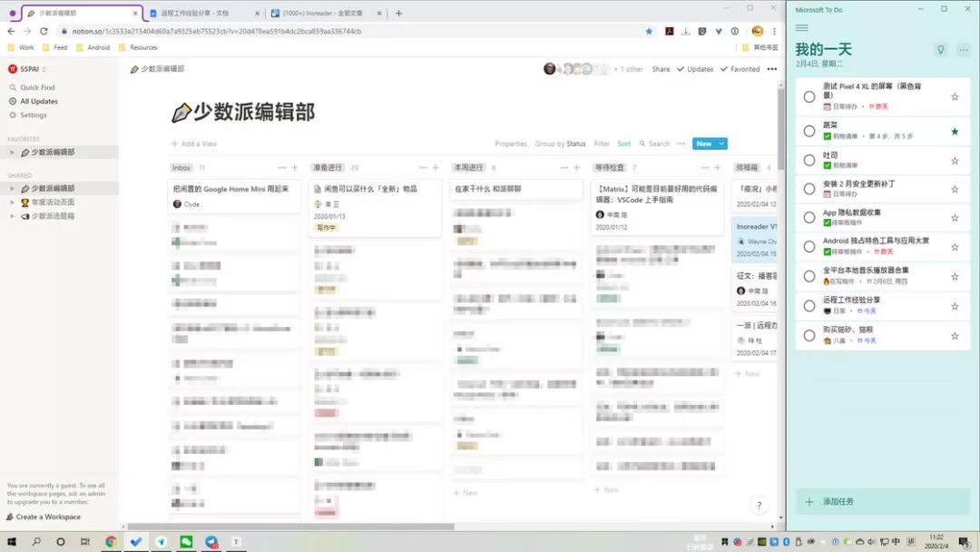This screenshot has width=980, height=552.
Task: Toggle Favorited for this page
Action: [x=740, y=69]
